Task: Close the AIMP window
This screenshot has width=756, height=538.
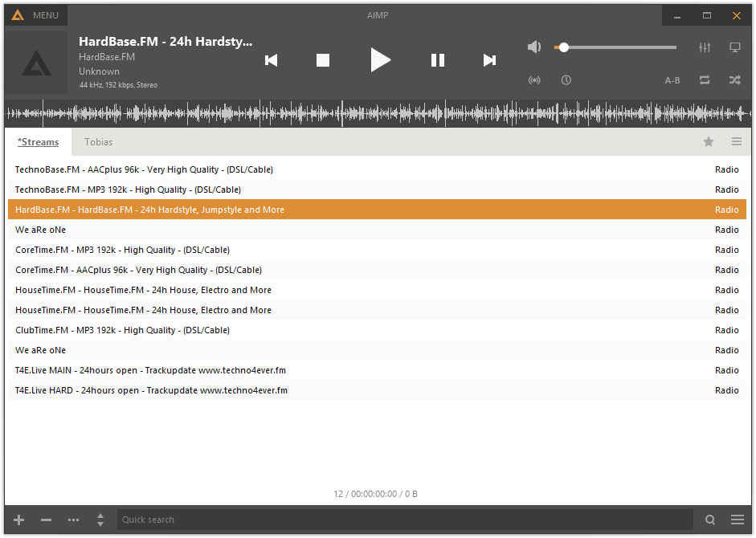Action: [x=736, y=16]
